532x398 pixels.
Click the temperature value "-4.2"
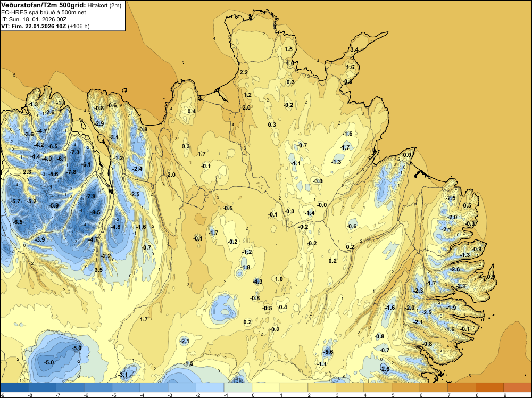tap(39, 145)
